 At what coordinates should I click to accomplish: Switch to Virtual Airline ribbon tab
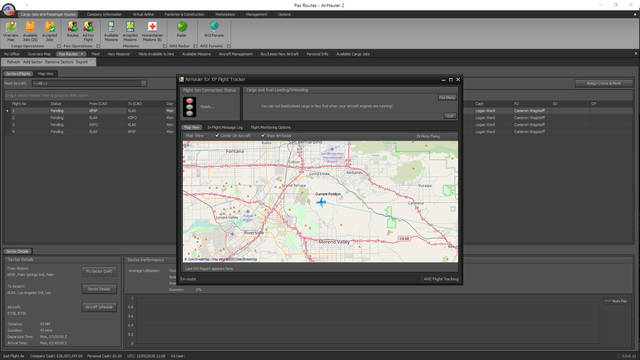click(x=143, y=14)
